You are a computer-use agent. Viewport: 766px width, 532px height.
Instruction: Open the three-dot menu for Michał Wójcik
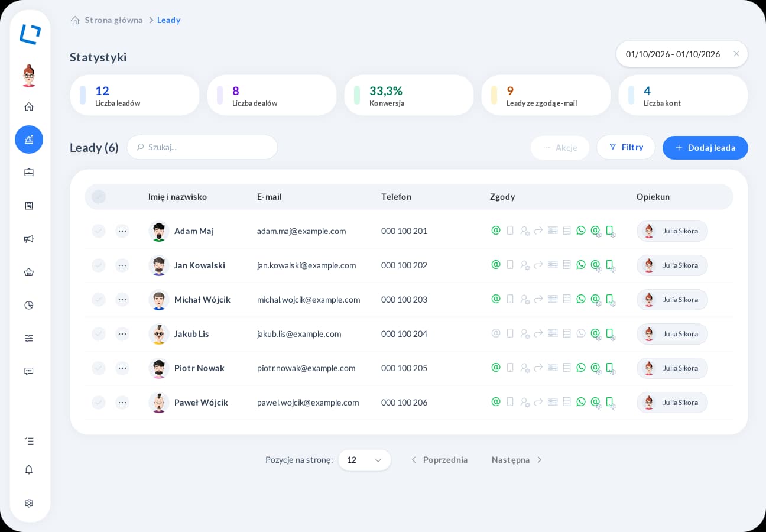[x=122, y=300]
